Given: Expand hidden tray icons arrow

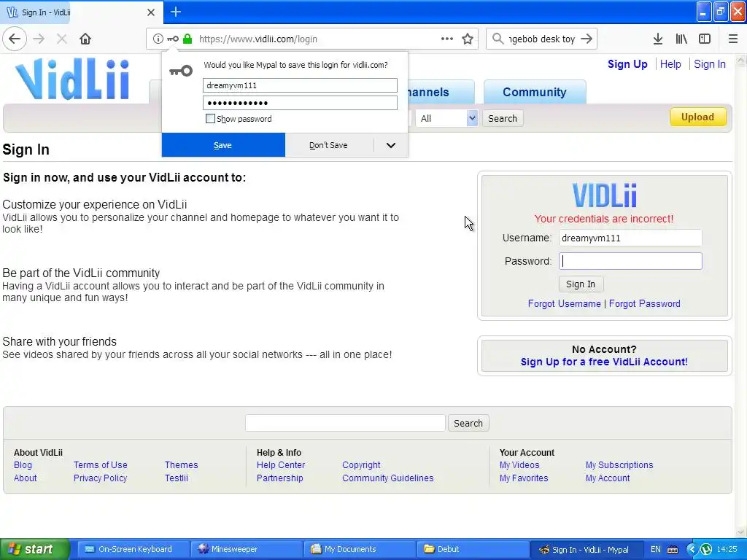Looking at the screenshot, I should tap(692, 550).
